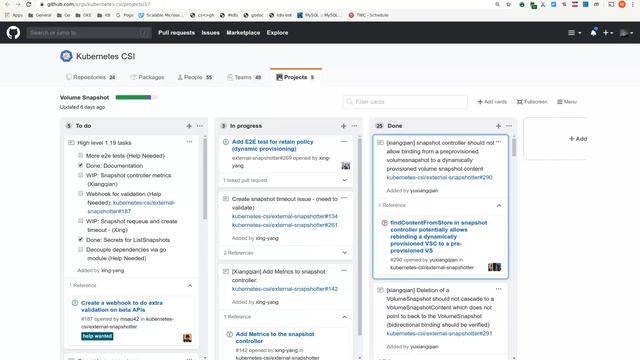Image resolution: width=640 pixels, height=360 pixels.
Task: Add a card to In progress column
Action: click(x=343, y=126)
